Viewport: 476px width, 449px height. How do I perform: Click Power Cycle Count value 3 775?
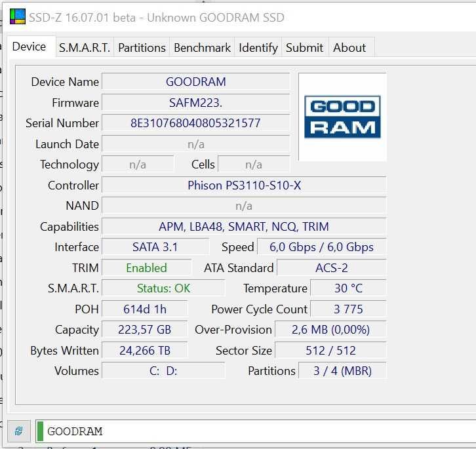[x=348, y=309]
